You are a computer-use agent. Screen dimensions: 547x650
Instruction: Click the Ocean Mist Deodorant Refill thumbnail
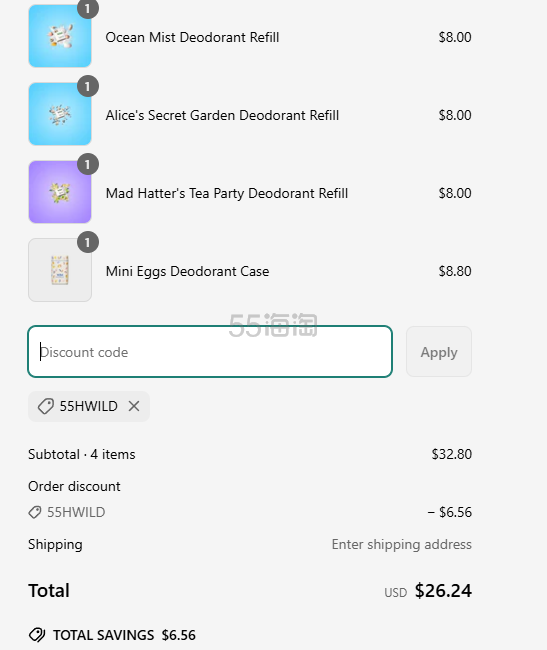click(x=60, y=36)
